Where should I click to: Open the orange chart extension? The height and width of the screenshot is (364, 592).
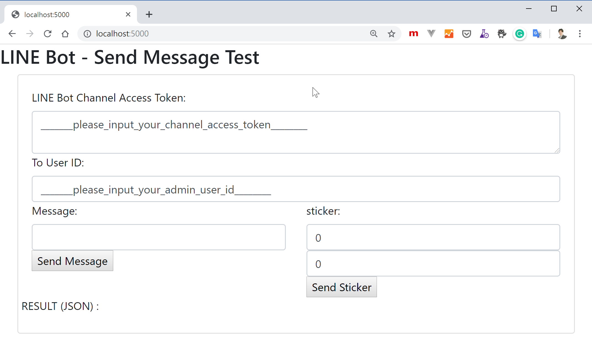coord(449,34)
